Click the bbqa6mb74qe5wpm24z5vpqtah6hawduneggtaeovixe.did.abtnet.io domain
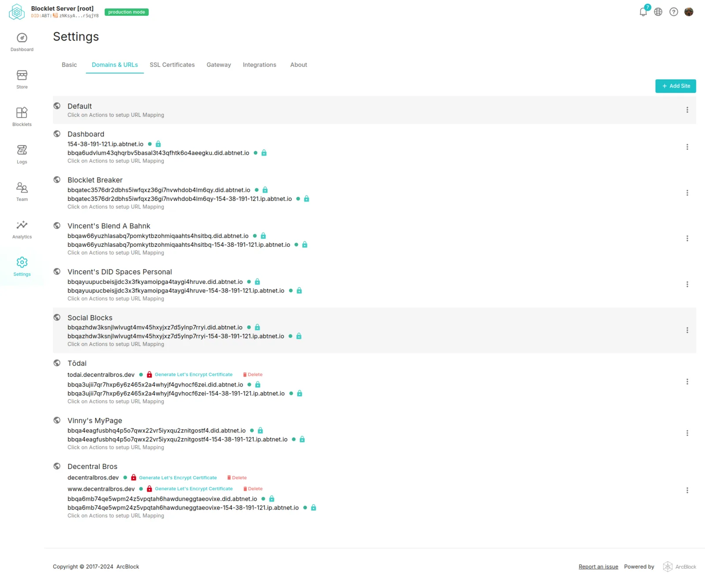 pos(162,499)
